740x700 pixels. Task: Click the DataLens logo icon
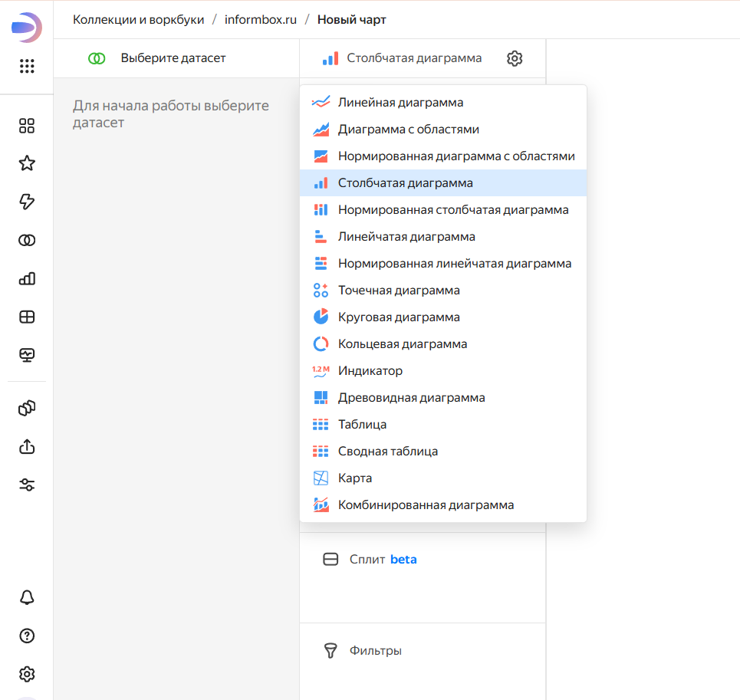[x=27, y=28]
